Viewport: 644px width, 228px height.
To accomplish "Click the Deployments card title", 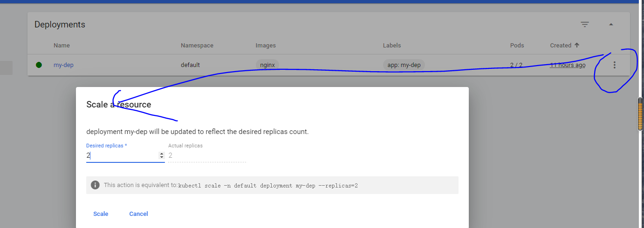I will (x=60, y=25).
